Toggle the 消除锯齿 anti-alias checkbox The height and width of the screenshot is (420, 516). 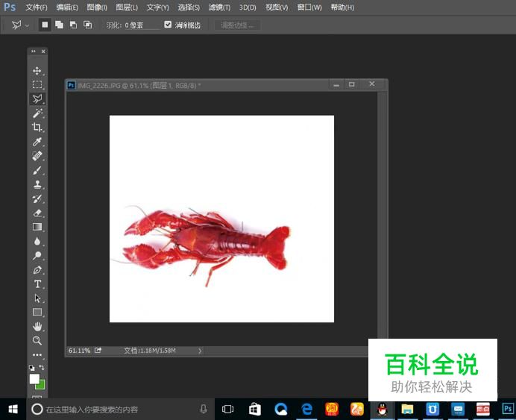[168, 25]
